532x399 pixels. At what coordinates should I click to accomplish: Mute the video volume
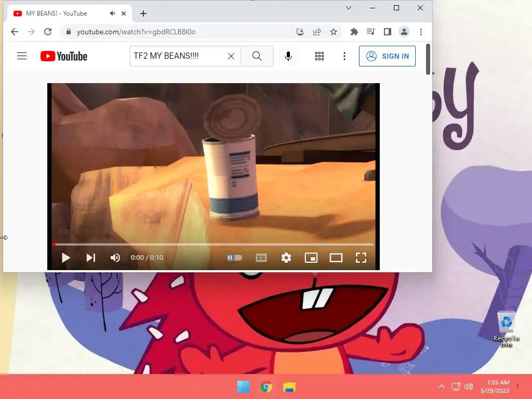tap(115, 258)
